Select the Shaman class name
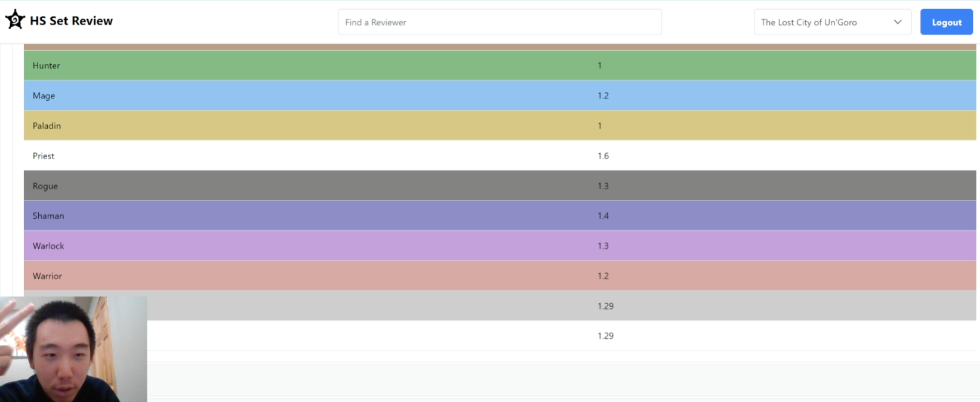 tap(48, 216)
